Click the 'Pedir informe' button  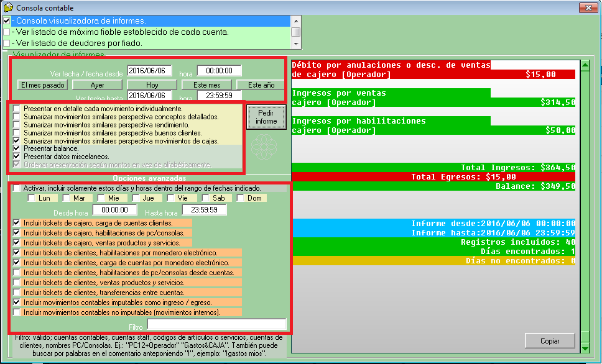tap(266, 117)
